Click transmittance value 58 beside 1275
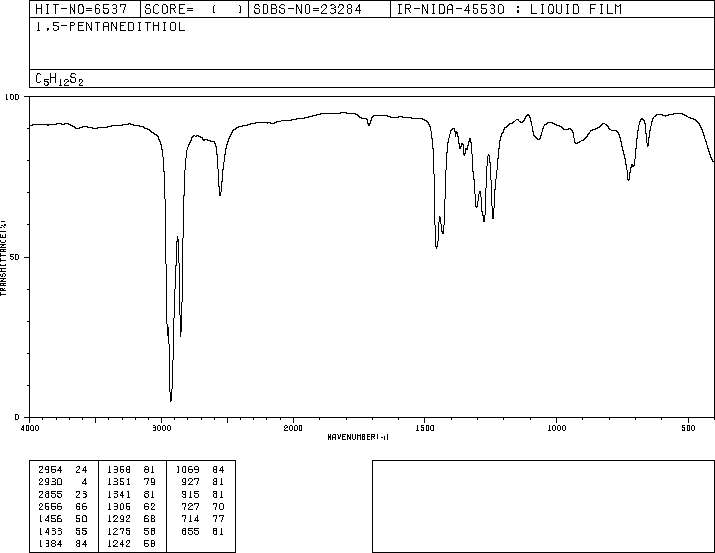 click(150, 532)
